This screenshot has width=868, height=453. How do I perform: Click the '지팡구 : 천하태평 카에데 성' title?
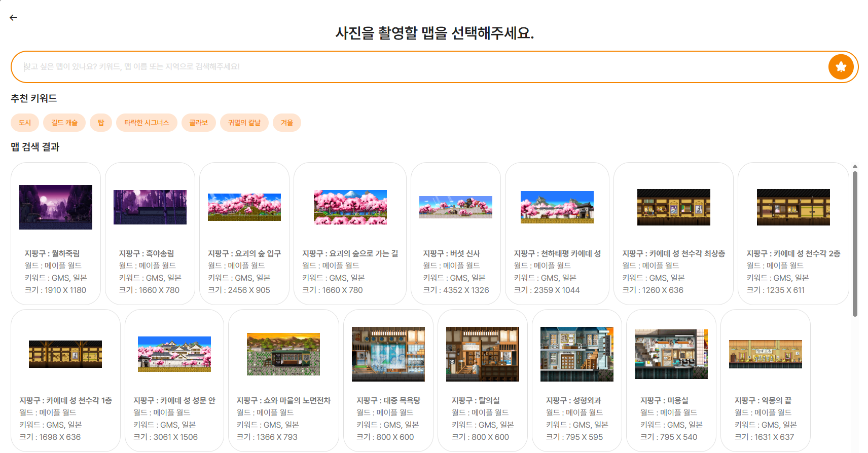(557, 253)
